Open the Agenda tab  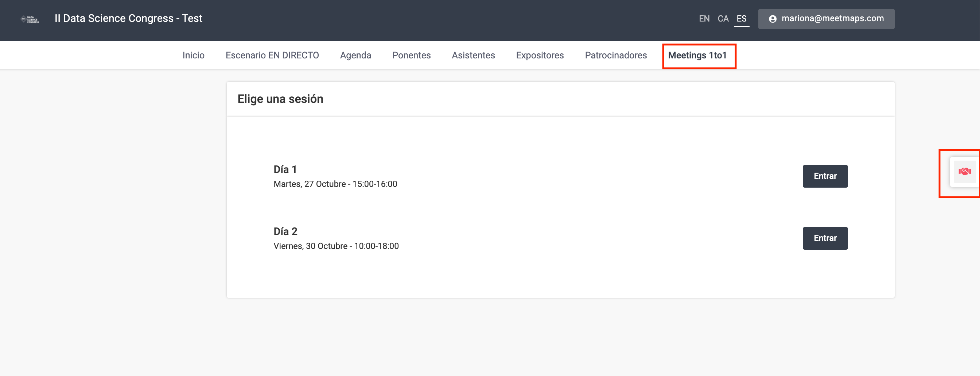click(x=355, y=55)
